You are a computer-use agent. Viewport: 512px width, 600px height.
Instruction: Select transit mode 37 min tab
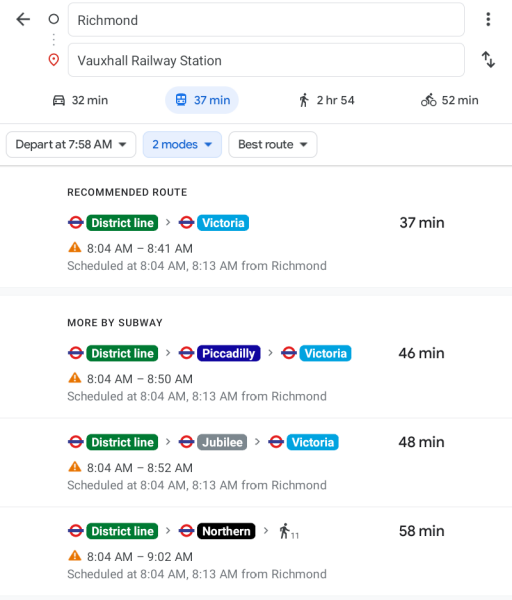click(202, 100)
